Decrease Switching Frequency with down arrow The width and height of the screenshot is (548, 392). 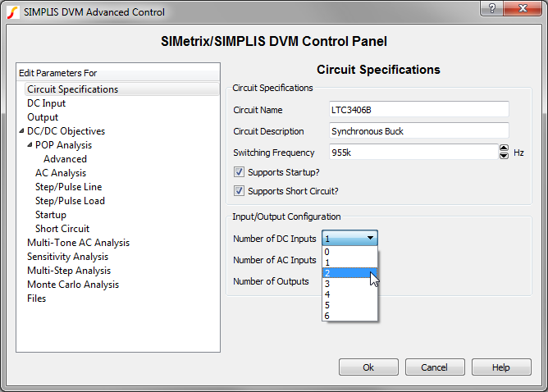pyautogui.click(x=504, y=156)
